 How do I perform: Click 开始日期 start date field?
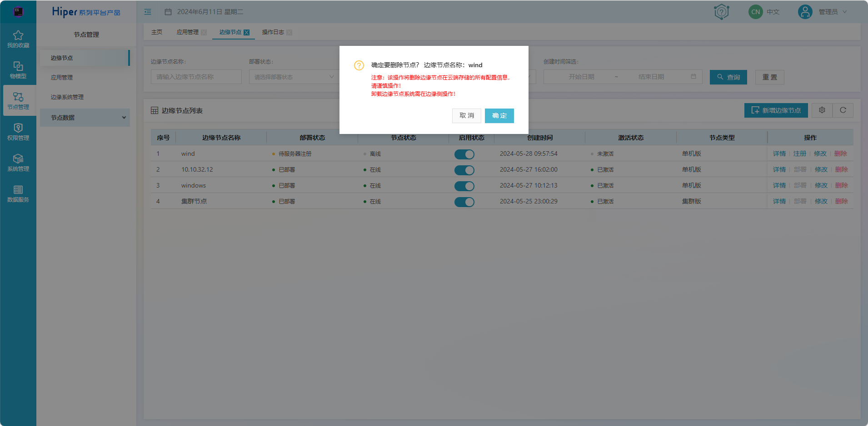(x=581, y=77)
